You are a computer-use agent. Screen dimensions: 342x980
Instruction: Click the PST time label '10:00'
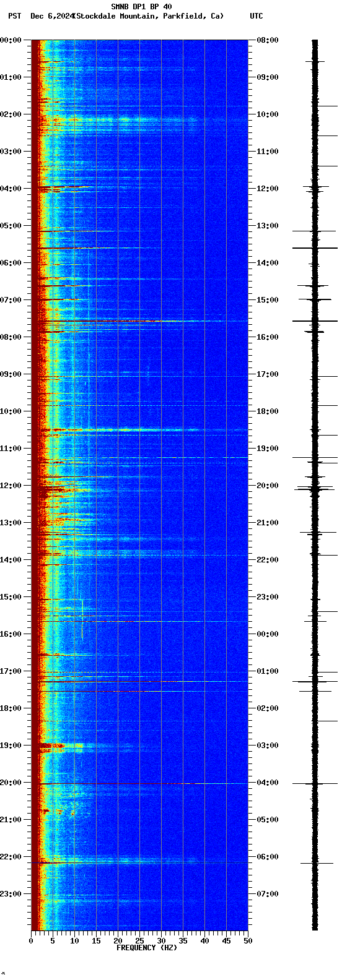[x=11, y=411]
